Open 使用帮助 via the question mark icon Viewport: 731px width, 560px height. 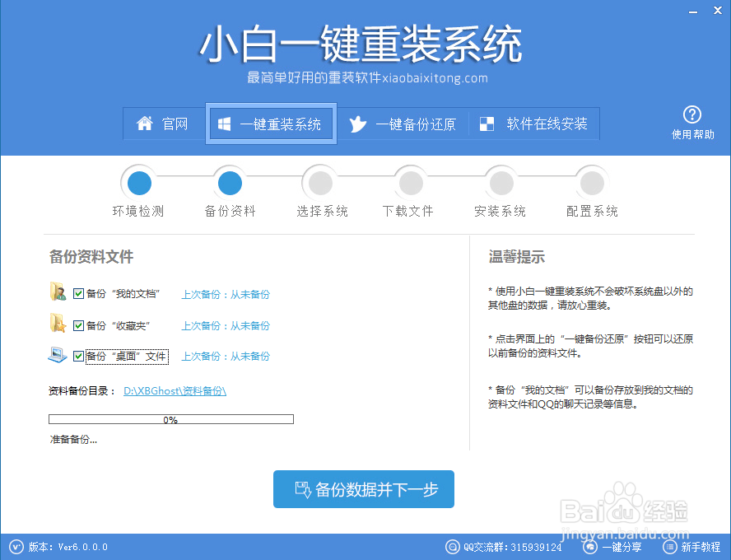point(692,114)
